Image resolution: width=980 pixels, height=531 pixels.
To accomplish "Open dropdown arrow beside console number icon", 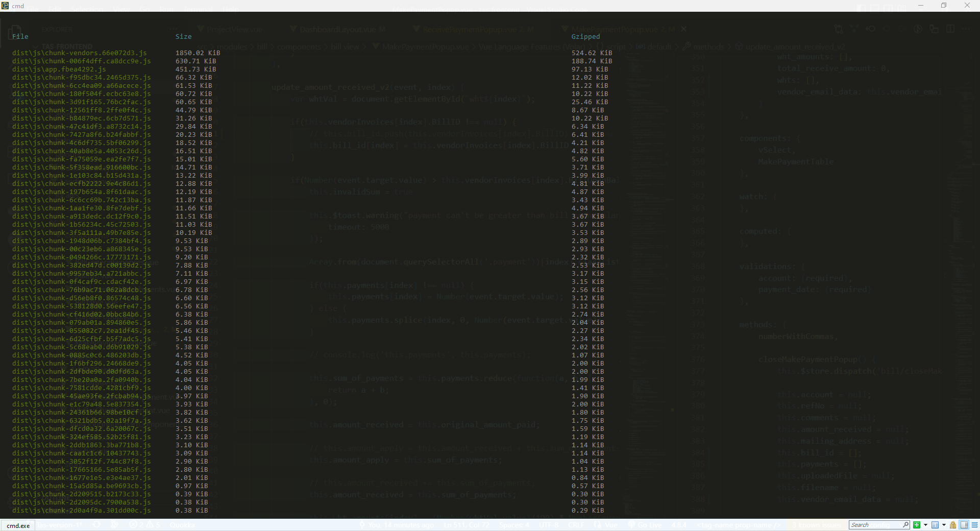I will pos(944,525).
